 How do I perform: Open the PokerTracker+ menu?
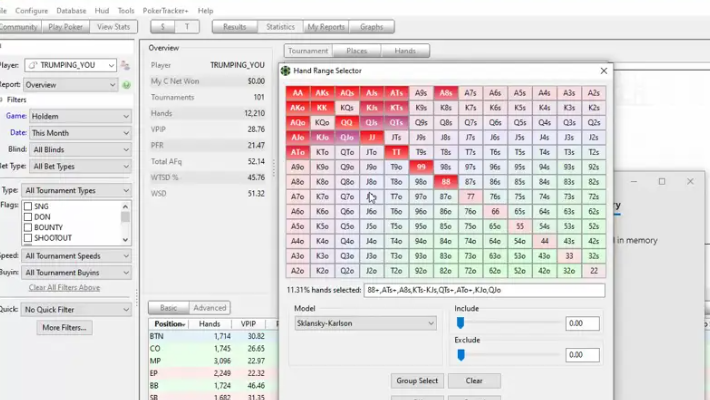[x=165, y=10]
